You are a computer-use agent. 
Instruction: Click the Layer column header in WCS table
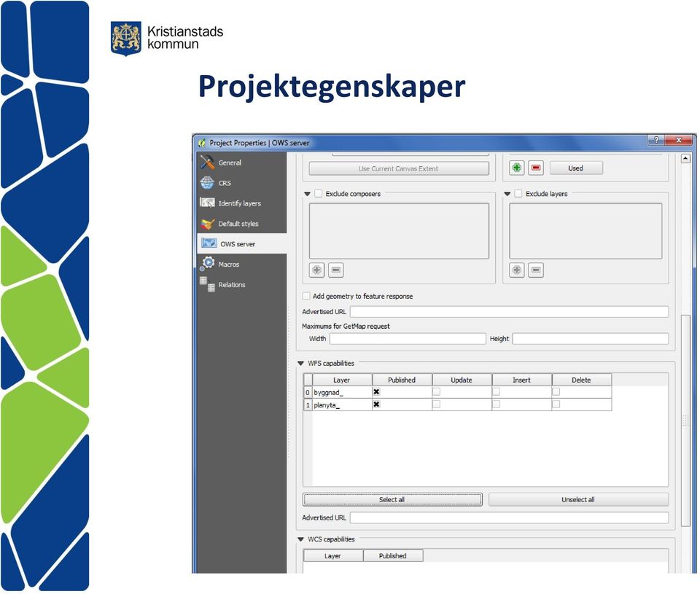[333, 555]
